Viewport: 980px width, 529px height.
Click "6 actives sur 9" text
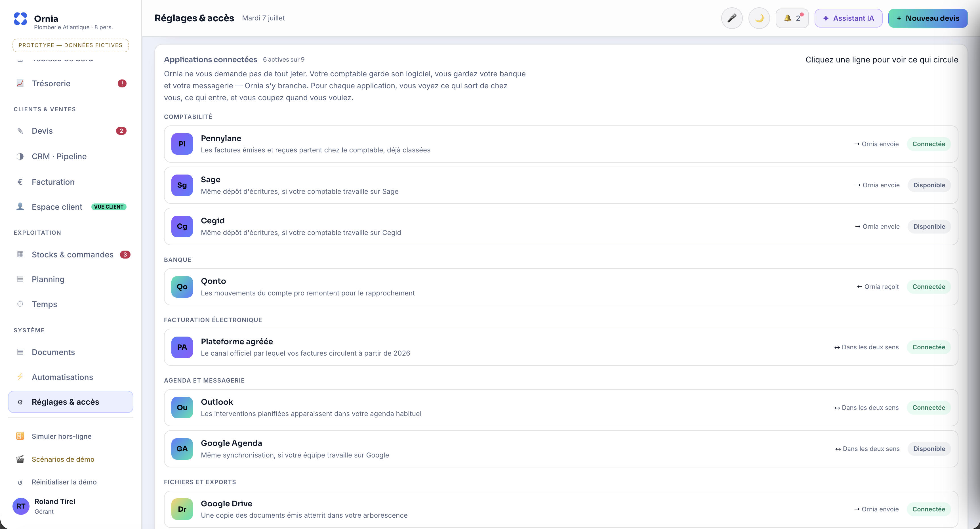[x=283, y=60]
